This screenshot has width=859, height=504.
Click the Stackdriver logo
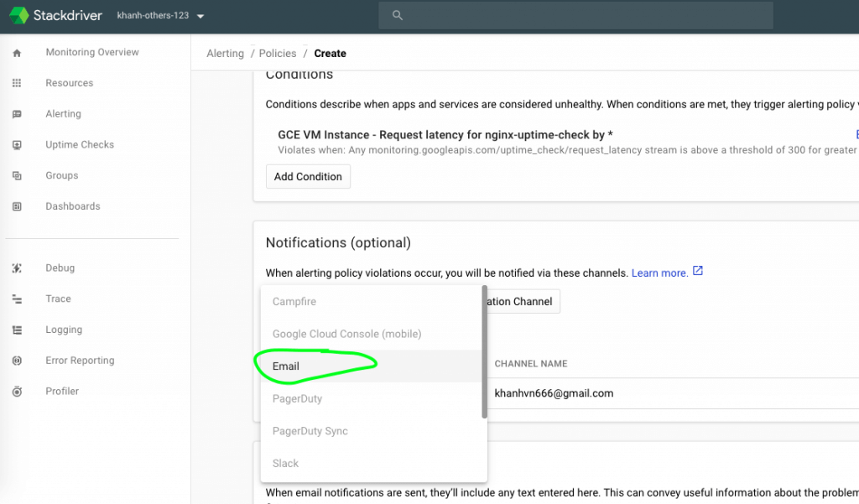[55, 15]
